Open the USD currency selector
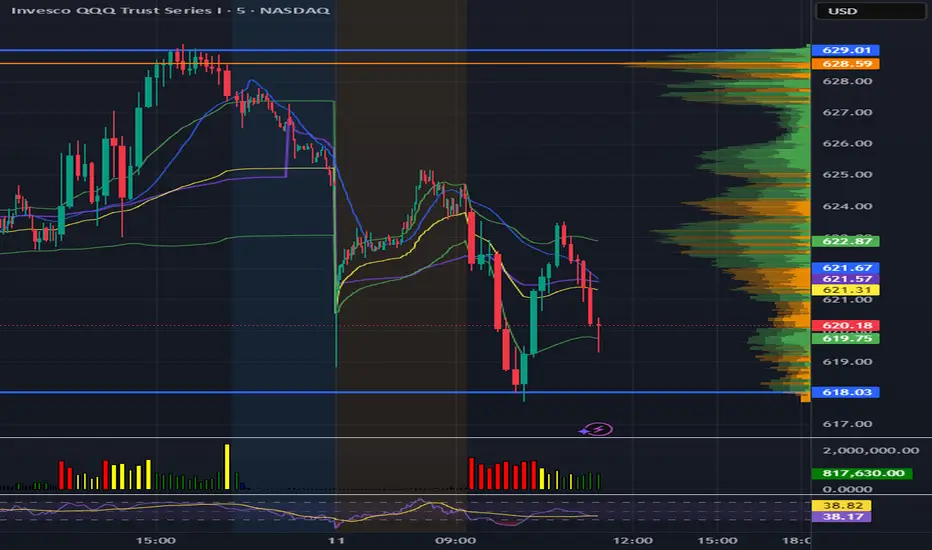This screenshot has height=550, width=932. [x=870, y=11]
